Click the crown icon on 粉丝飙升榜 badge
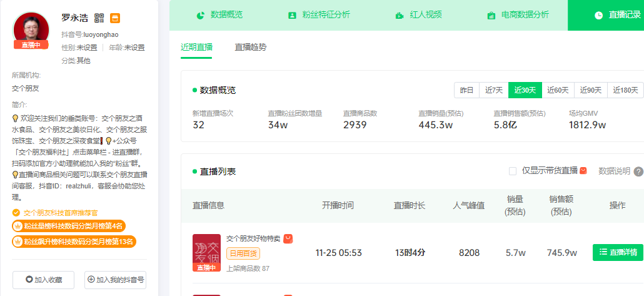 point(18,242)
